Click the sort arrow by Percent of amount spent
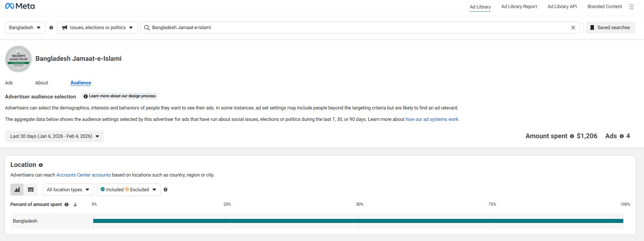 coord(75,205)
